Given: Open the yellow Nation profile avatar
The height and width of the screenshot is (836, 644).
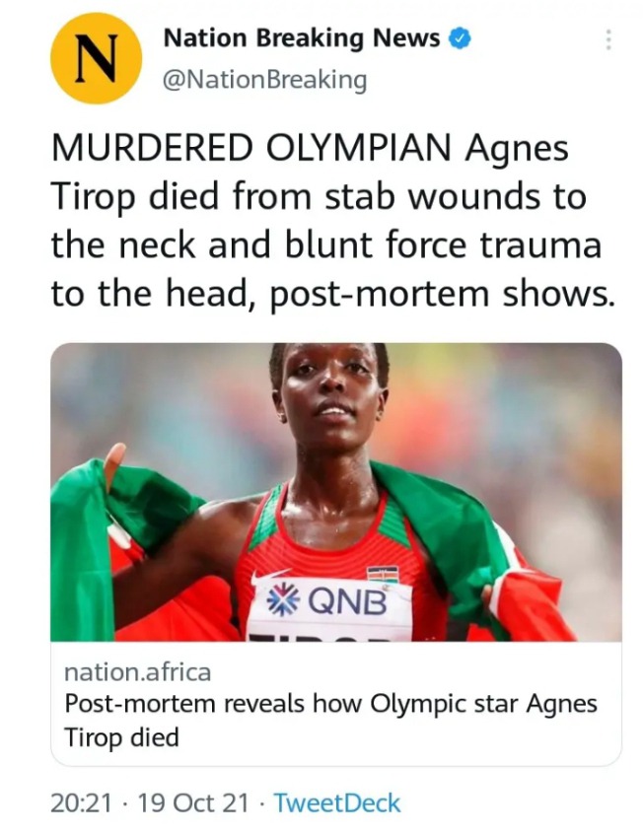Looking at the screenshot, I should point(96,58).
